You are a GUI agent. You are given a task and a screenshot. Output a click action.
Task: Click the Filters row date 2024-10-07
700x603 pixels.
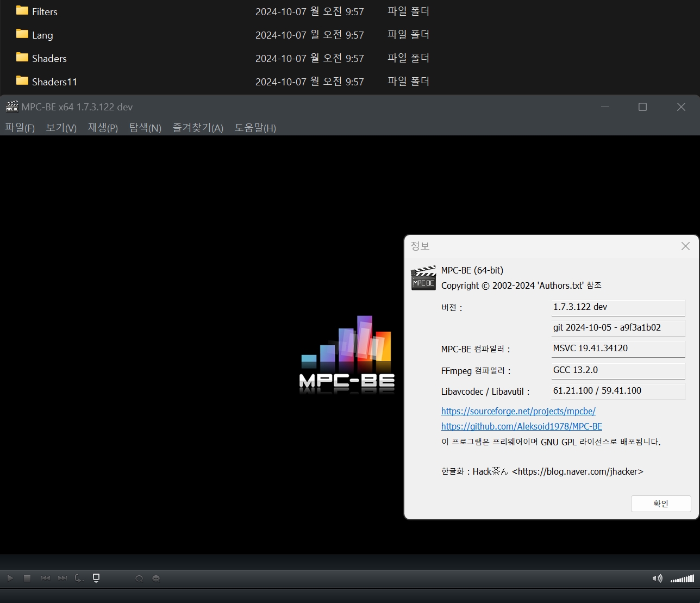(x=310, y=11)
